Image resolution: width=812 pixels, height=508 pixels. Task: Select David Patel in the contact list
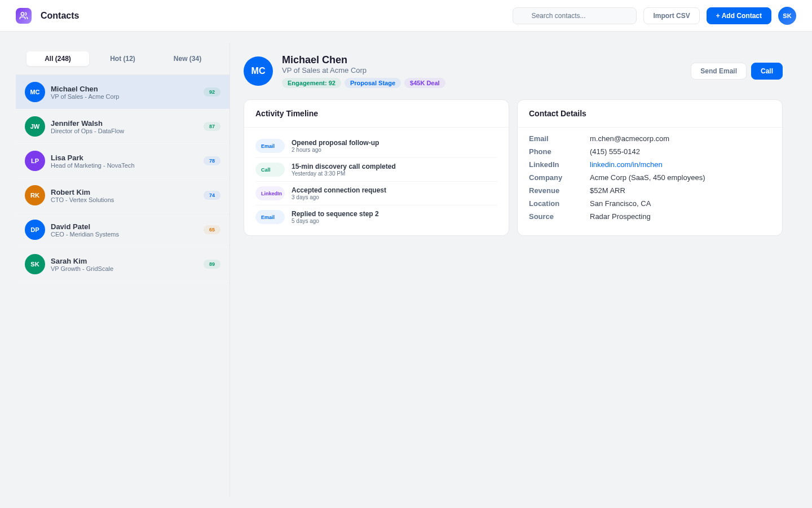tap(122, 230)
